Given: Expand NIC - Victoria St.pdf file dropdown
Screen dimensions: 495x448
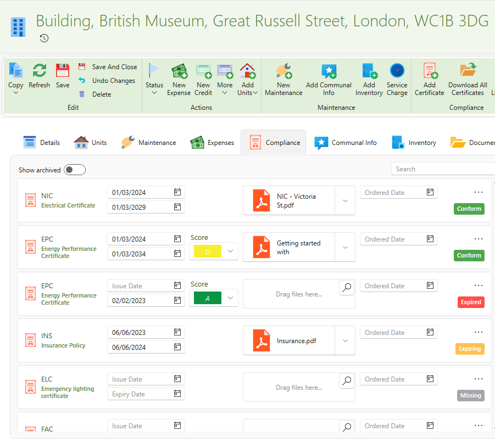Looking at the screenshot, I should [345, 200].
